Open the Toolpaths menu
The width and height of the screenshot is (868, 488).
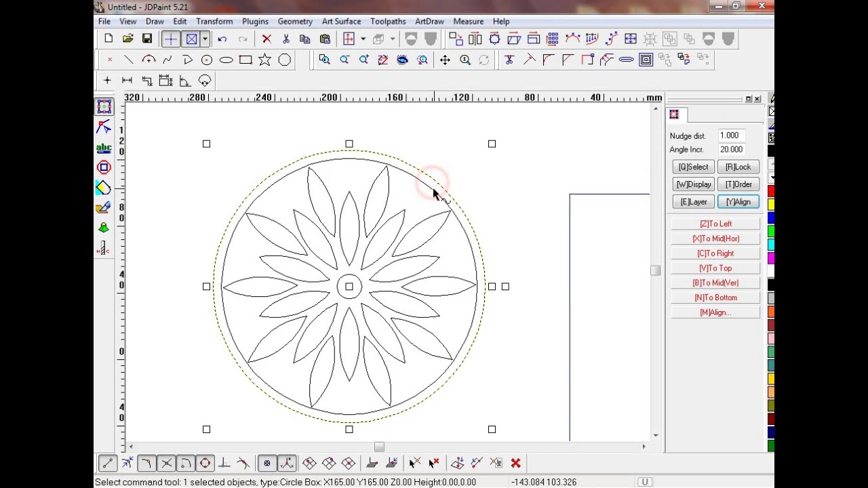(388, 22)
